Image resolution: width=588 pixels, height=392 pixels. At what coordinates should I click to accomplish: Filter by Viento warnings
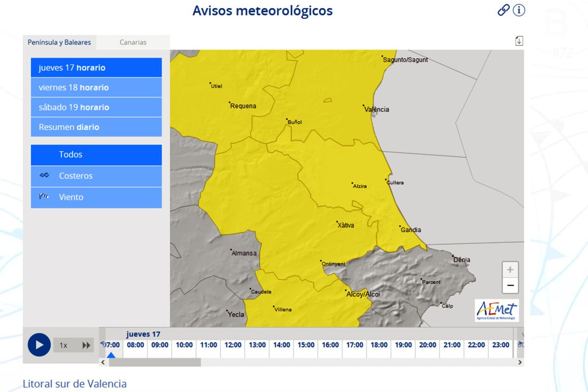pyautogui.click(x=96, y=197)
